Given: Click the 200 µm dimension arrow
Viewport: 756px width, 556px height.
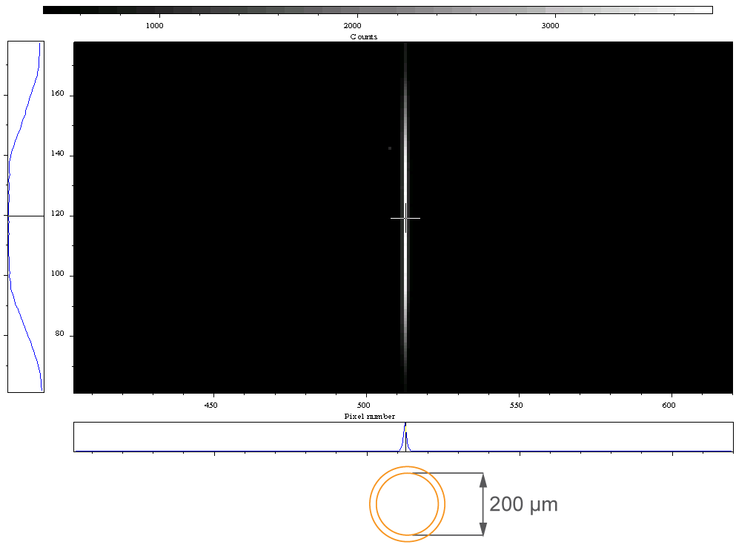Looking at the screenshot, I should 483,504.
